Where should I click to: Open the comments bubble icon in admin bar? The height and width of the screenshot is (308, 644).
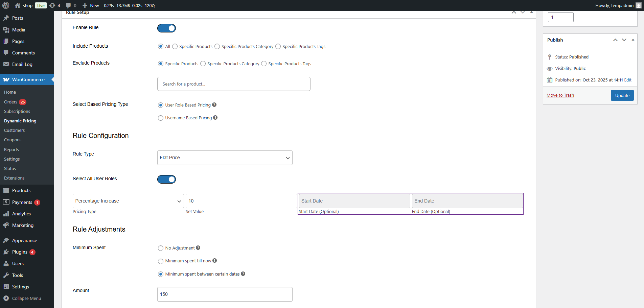pyautogui.click(x=68, y=5)
